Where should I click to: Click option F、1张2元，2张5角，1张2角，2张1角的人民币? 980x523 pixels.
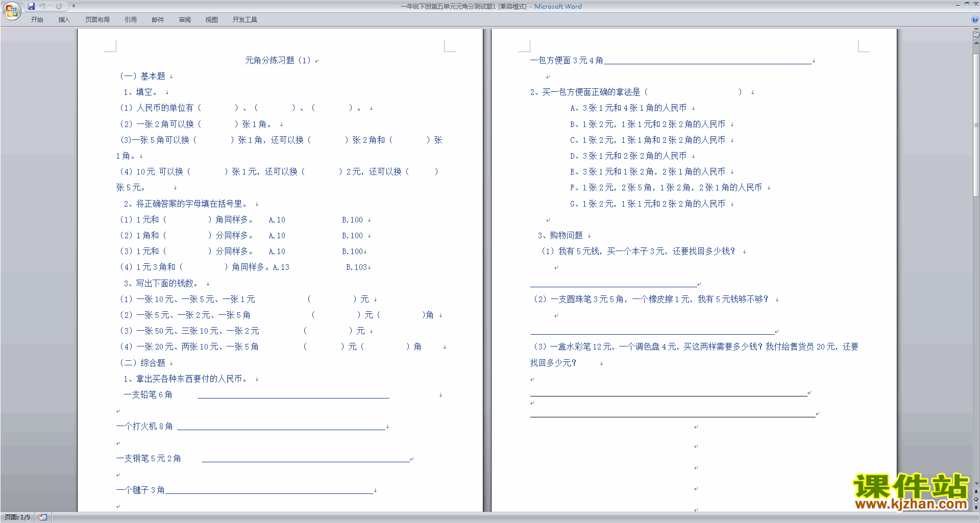[x=666, y=187]
